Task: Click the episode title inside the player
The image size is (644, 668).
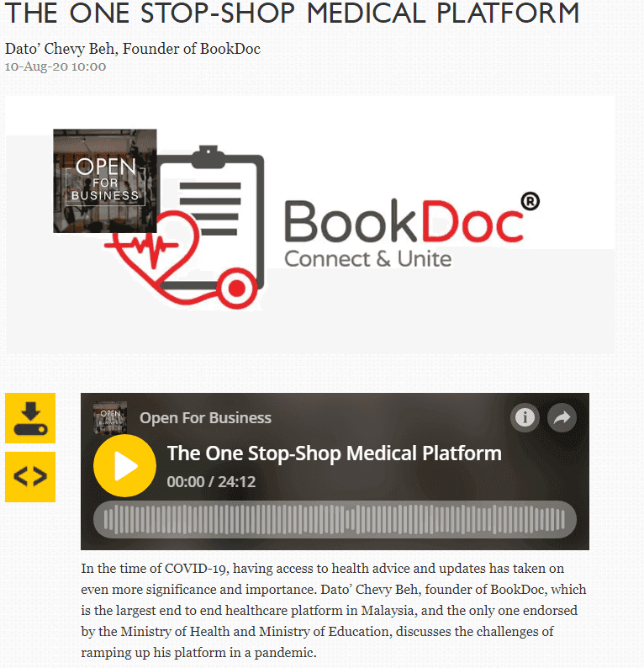Action: pos(334,453)
